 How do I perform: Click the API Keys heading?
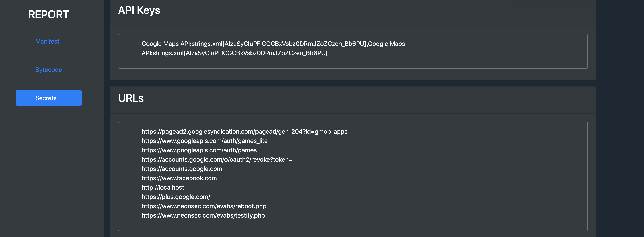[139, 10]
